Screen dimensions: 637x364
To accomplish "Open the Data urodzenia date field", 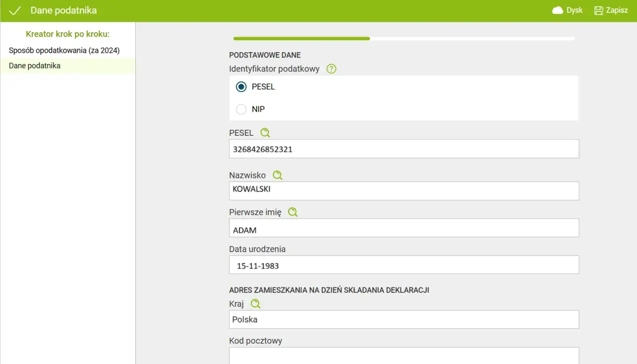I will 404,265.
